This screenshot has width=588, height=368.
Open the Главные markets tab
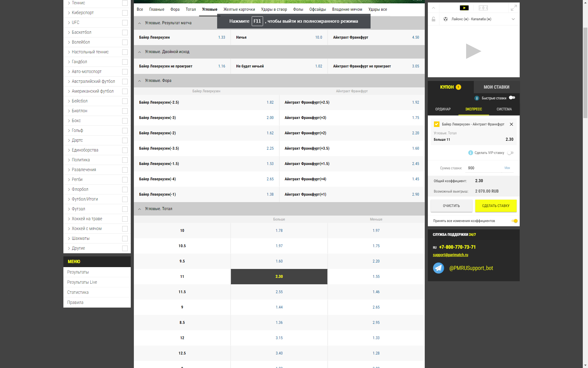click(x=157, y=10)
